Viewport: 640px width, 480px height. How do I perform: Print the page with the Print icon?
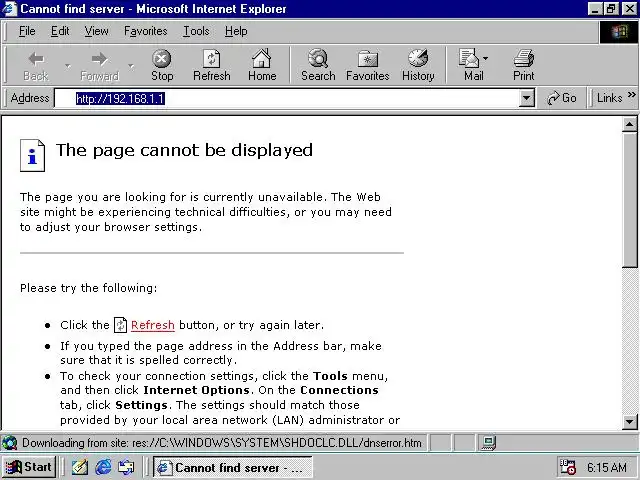tap(524, 65)
